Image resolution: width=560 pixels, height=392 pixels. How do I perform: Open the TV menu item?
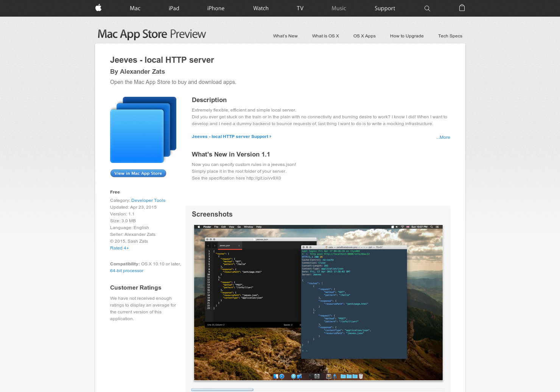300,8
